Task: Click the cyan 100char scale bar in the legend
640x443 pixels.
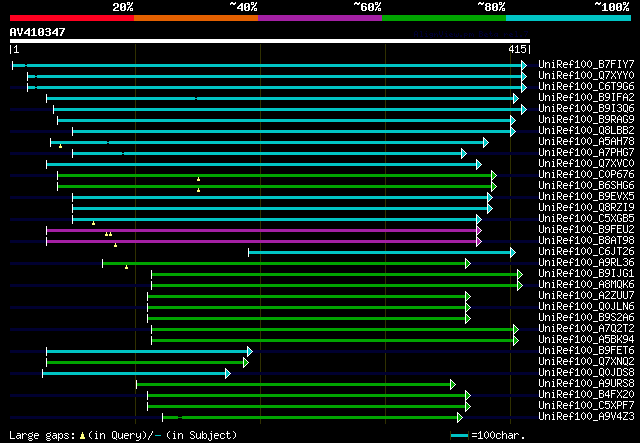Action: [459, 436]
